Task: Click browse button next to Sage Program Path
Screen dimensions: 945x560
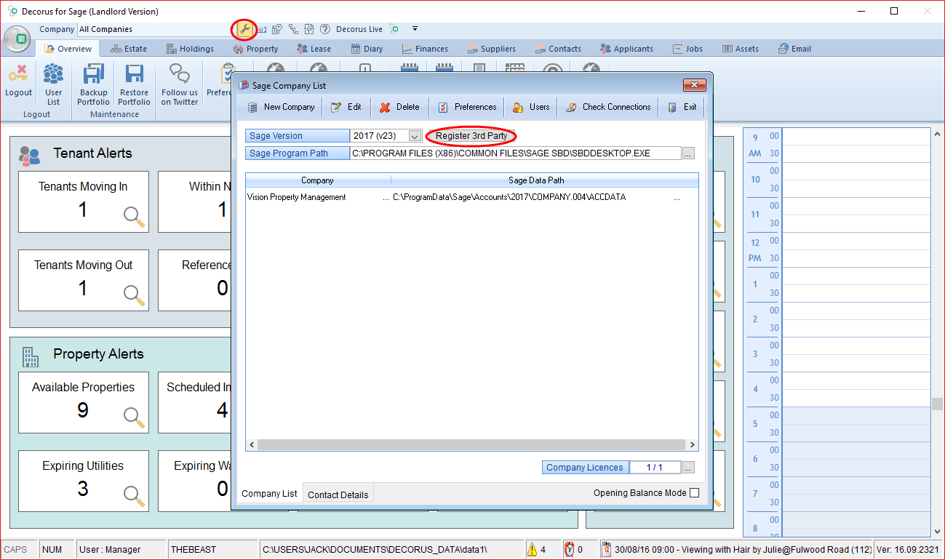Action: (x=688, y=153)
